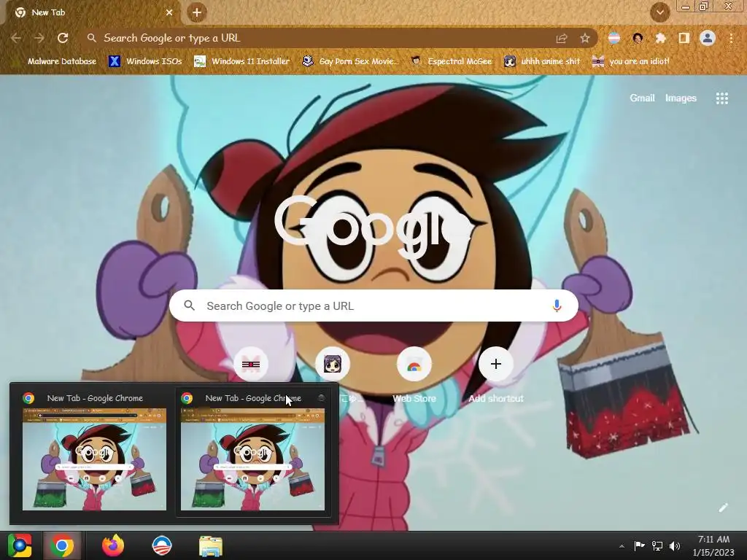This screenshot has height=560, width=747.
Task: Toggle the side panel icon
Action: click(684, 39)
